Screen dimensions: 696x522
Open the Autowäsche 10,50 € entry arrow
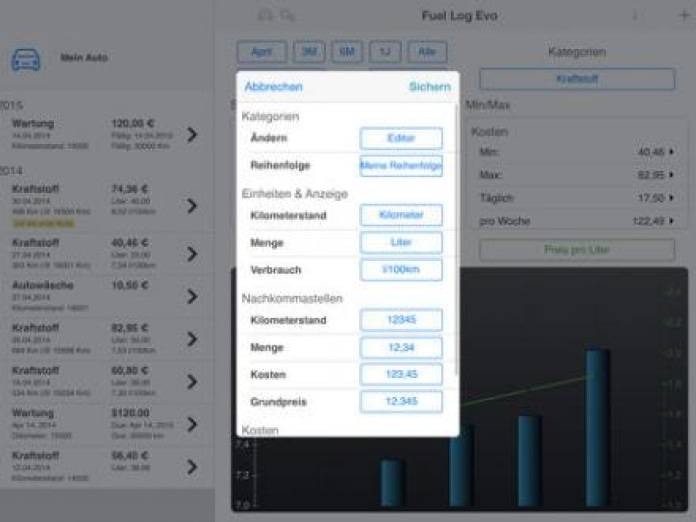tap(192, 296)
